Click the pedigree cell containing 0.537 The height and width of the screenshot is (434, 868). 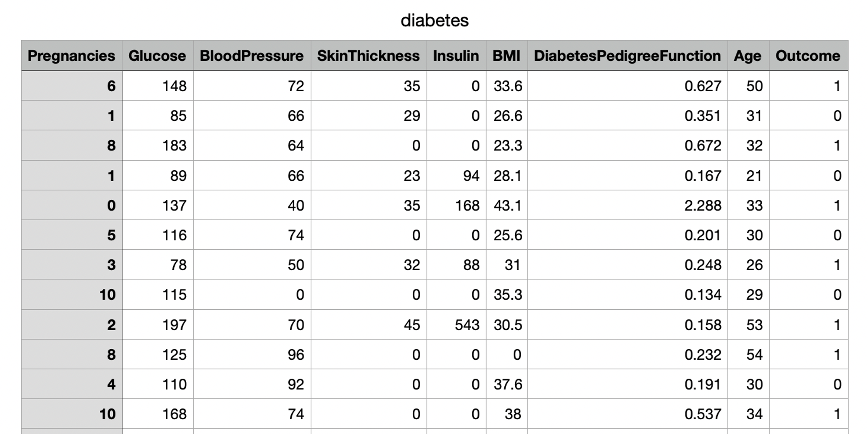click(x=628, y=414)
